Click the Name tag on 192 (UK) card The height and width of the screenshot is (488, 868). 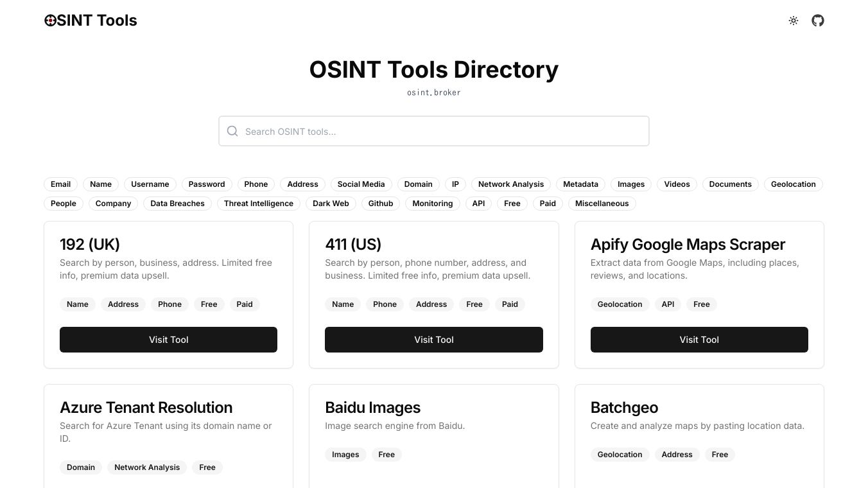pos(78,304)
